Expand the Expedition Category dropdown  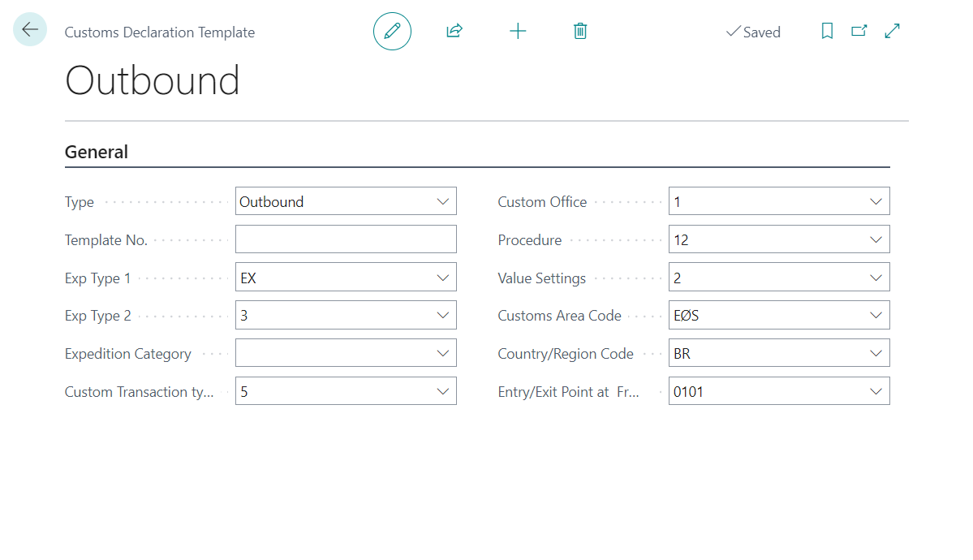coord(443,353)
